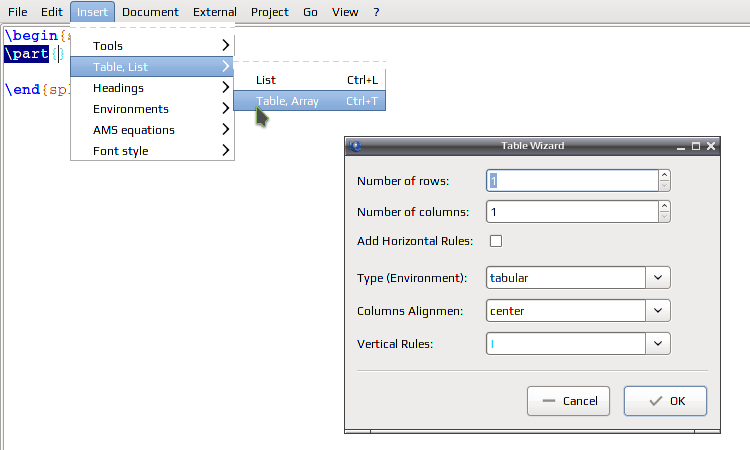Image resolution: width=750 pixels, height=450 pixels.
Task: Click the Table Wizard title bar
Action: (532, 146)
